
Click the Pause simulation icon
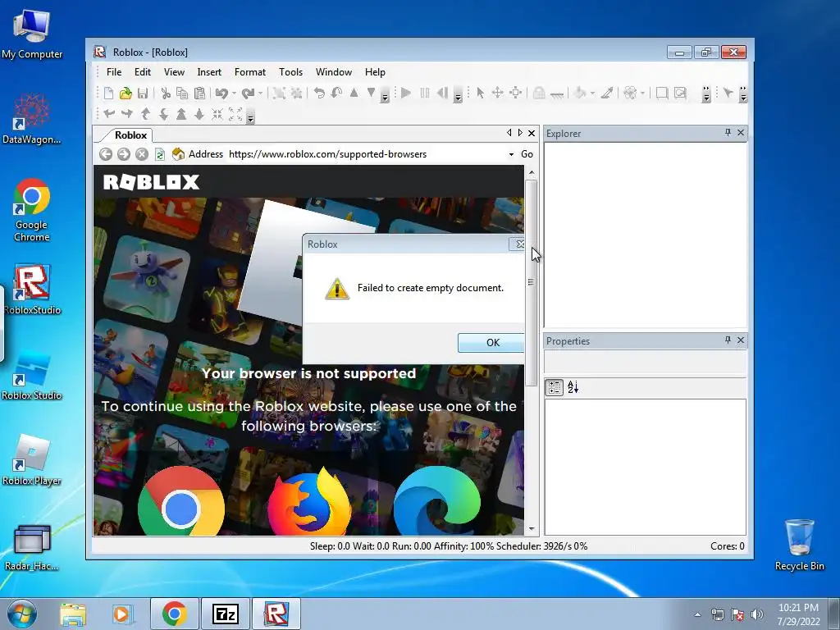[x=424, y=94]
